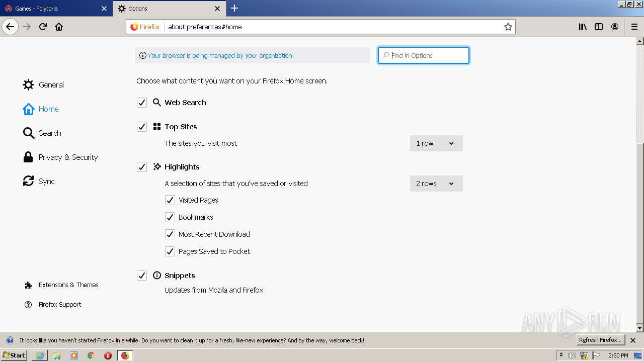Click the help icon in notification bar
The image size is (644, 362).
tap(10, 340)
